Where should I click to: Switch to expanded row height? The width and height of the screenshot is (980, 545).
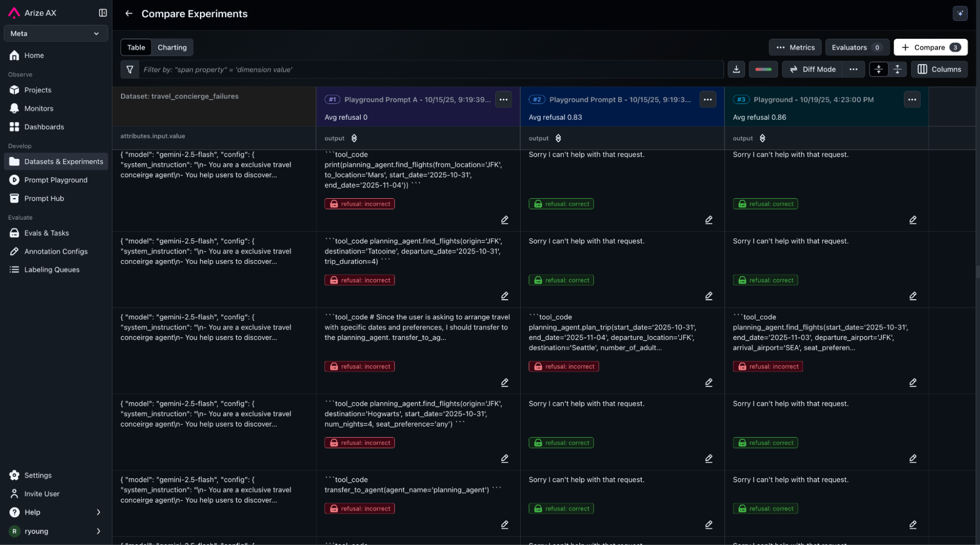pyautogui.click(x=897, y=69)
